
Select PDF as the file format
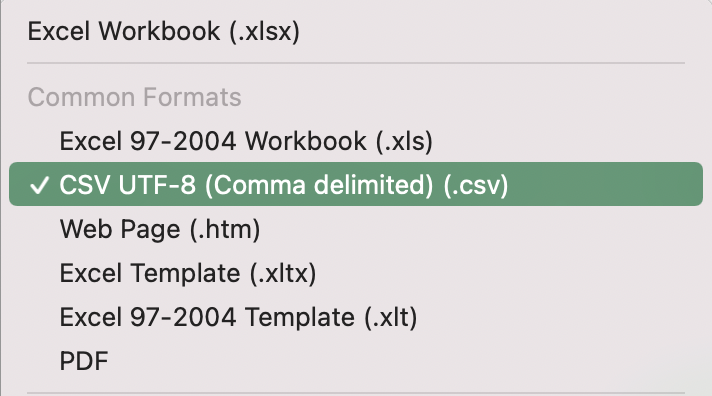(356, 361)
